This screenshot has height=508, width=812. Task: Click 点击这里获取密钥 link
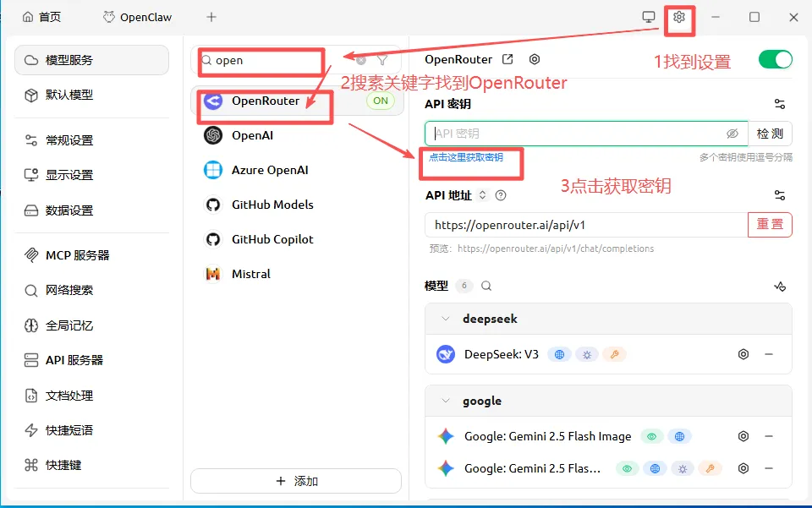click(x=465, y=157)
